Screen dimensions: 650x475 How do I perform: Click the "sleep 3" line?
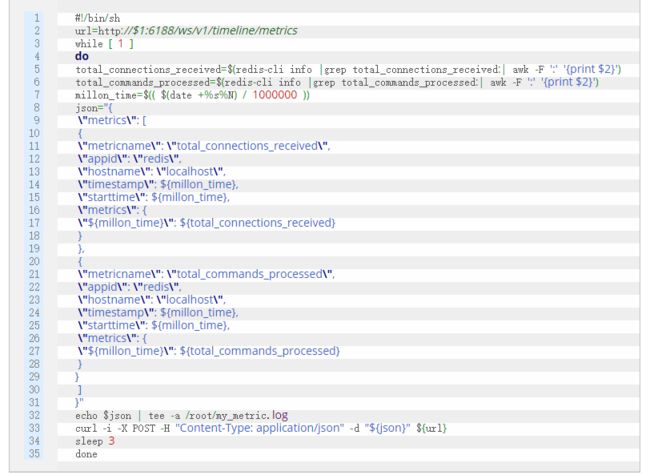[x=95, y=441]
